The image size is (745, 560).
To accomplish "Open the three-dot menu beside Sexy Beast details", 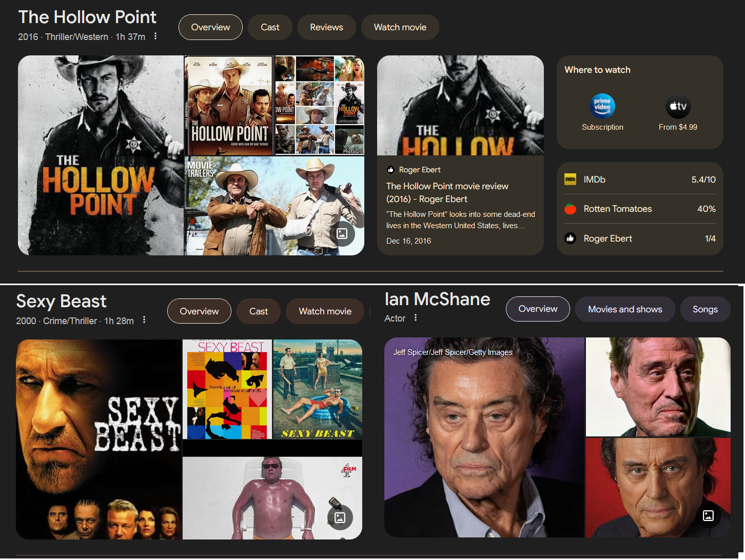I will click(x=144, y=320).
